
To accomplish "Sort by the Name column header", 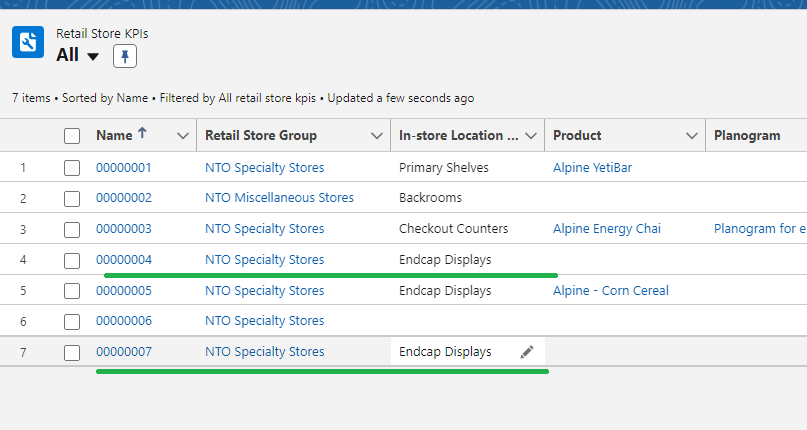I will [114, 135].
